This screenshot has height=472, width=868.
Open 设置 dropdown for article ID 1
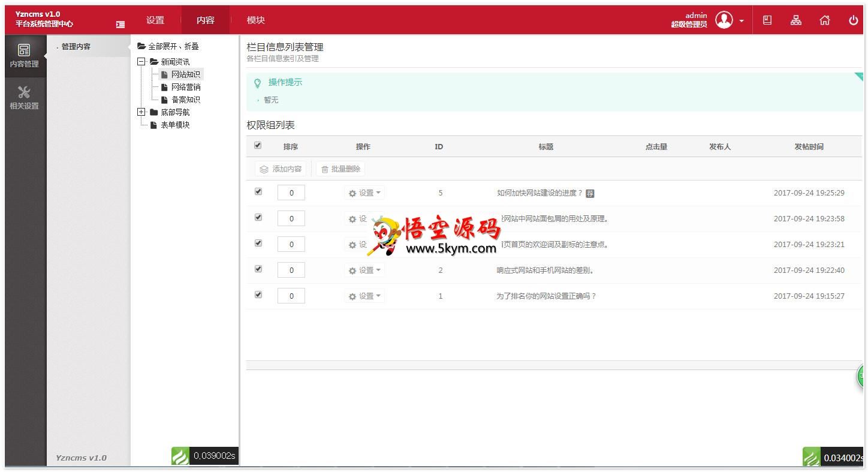(x=364, y=296)
